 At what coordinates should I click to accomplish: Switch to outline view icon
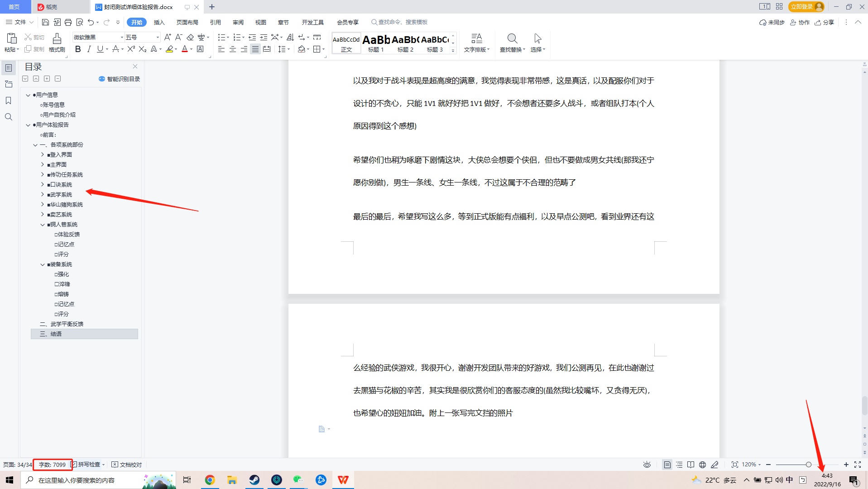point(679,465)
